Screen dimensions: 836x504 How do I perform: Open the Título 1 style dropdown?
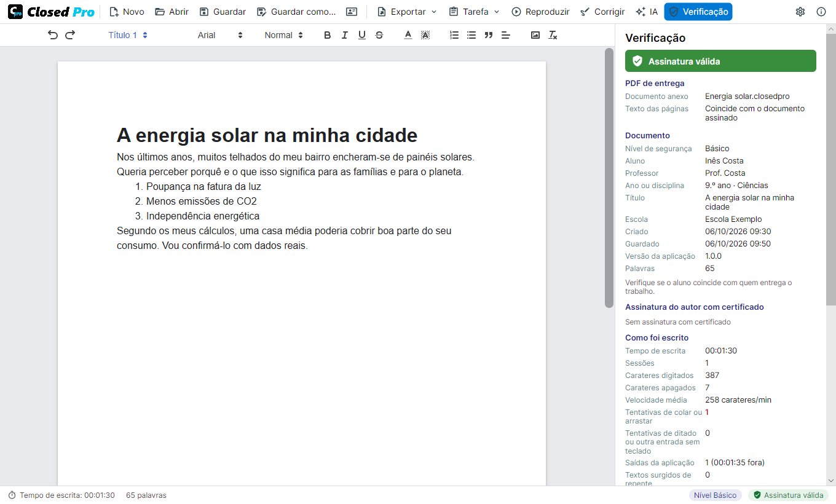point(128,35)
